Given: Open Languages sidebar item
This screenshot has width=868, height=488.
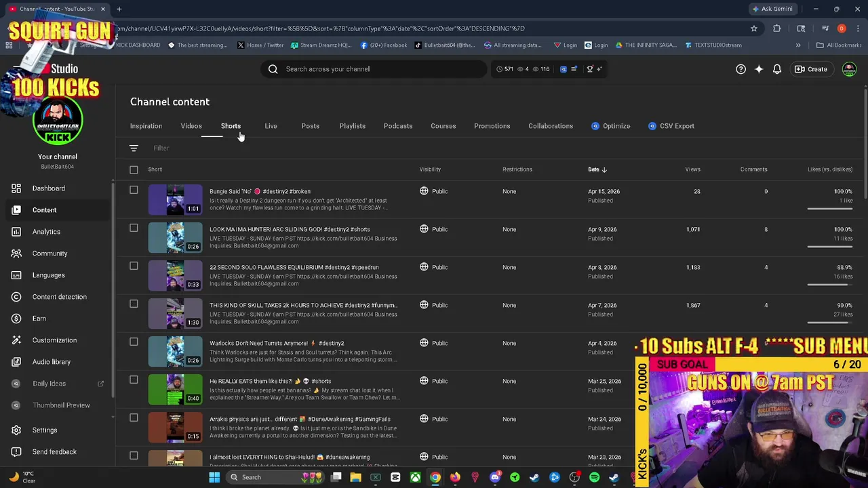Looking at the screenshot, I should (x=48, y=275).
